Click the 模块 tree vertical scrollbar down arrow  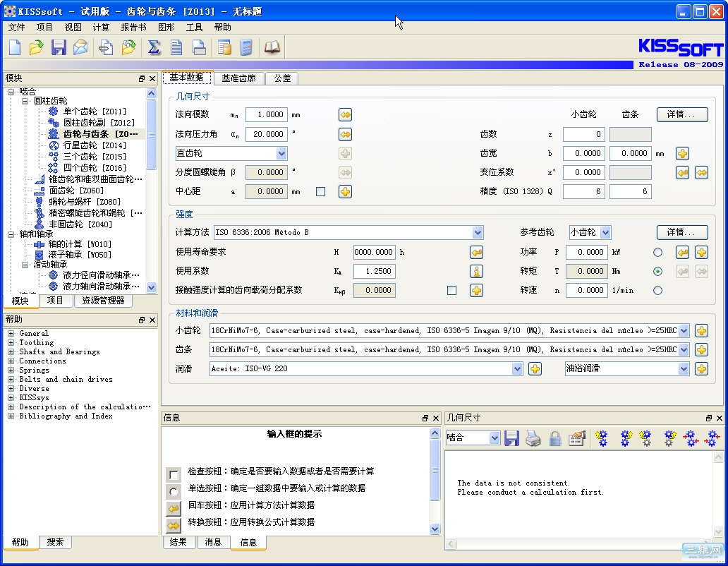(152, 287)
